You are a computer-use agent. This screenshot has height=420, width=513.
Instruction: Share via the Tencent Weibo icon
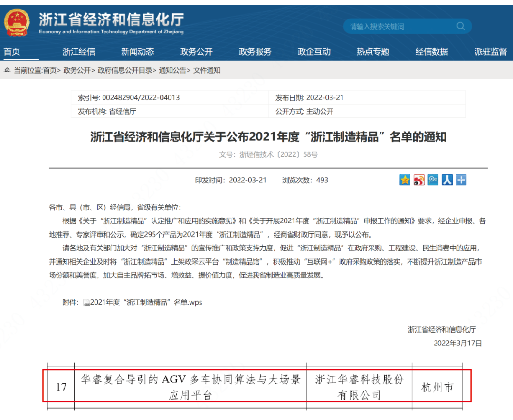(433, 180)
